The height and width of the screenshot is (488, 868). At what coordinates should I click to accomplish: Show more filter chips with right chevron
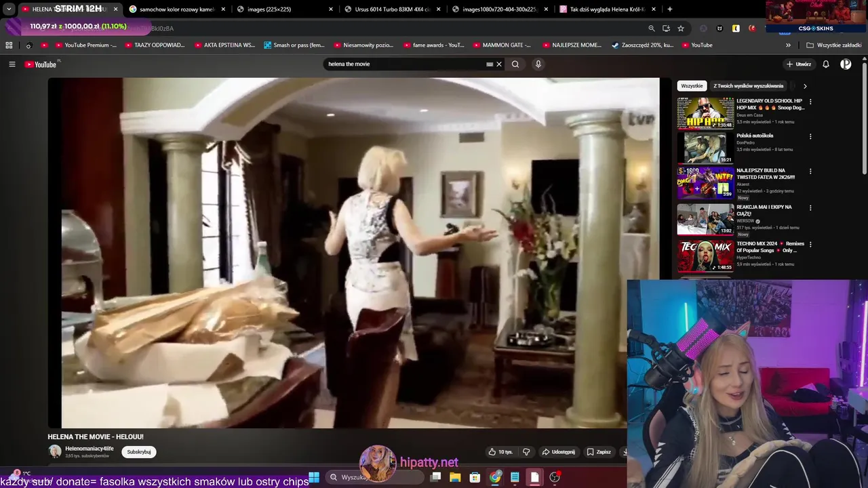(x=805, y=86)
